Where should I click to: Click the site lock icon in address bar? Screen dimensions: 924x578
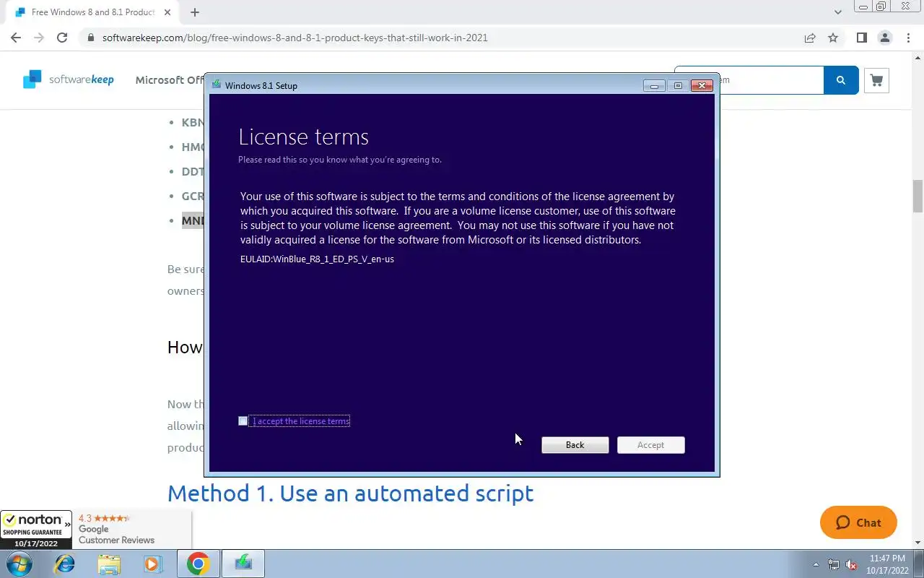click(x=91, y=38)
